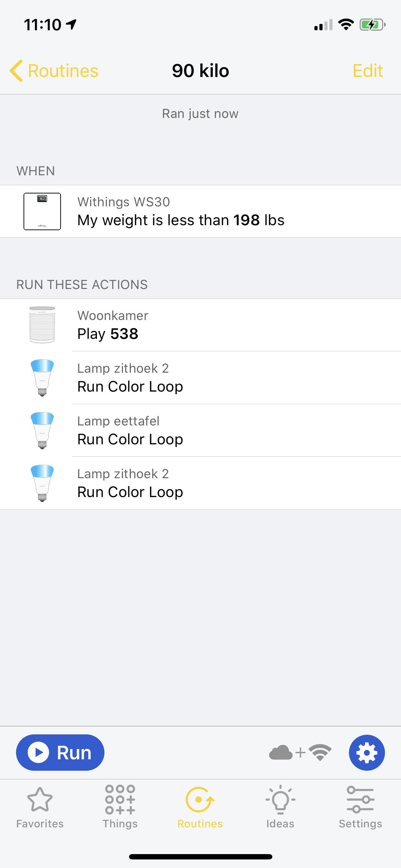
Task: Tap the blue gear settings icon
Action: 366,753
